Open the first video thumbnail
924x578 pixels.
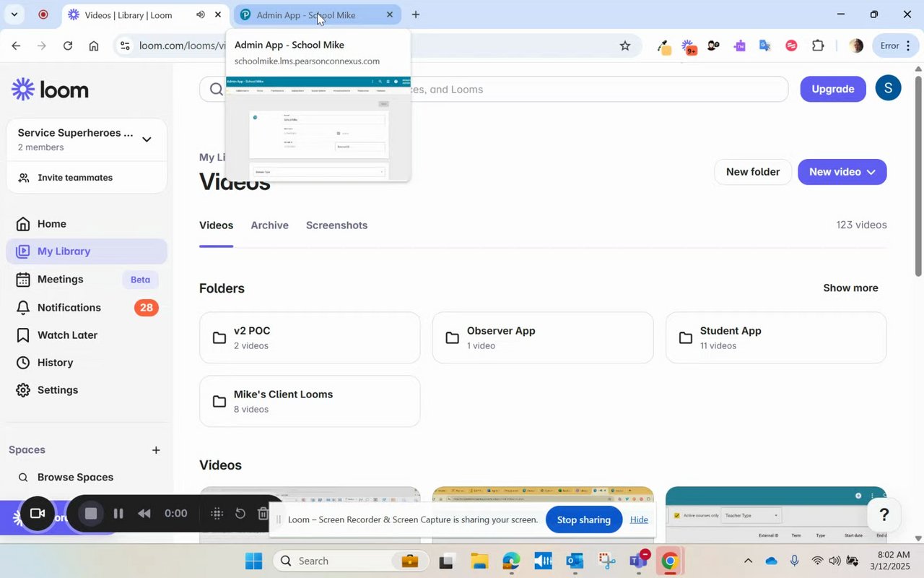pos(310,514)
